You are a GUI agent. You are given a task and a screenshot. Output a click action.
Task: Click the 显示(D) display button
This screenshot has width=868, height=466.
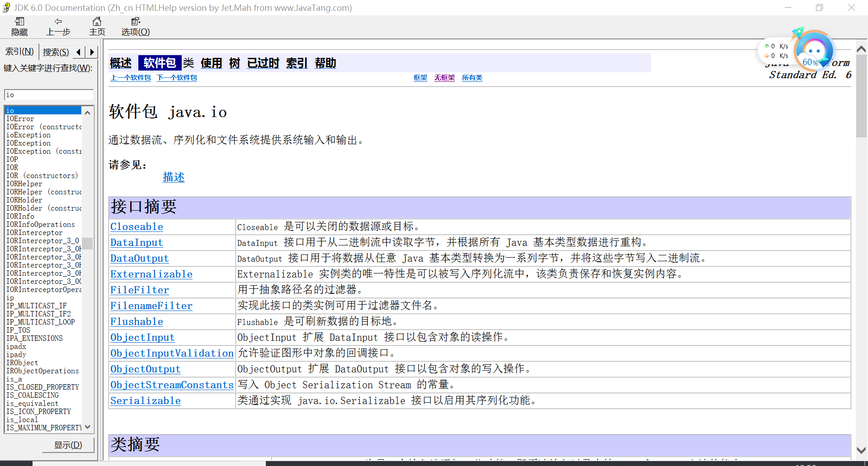coord(68,445)
